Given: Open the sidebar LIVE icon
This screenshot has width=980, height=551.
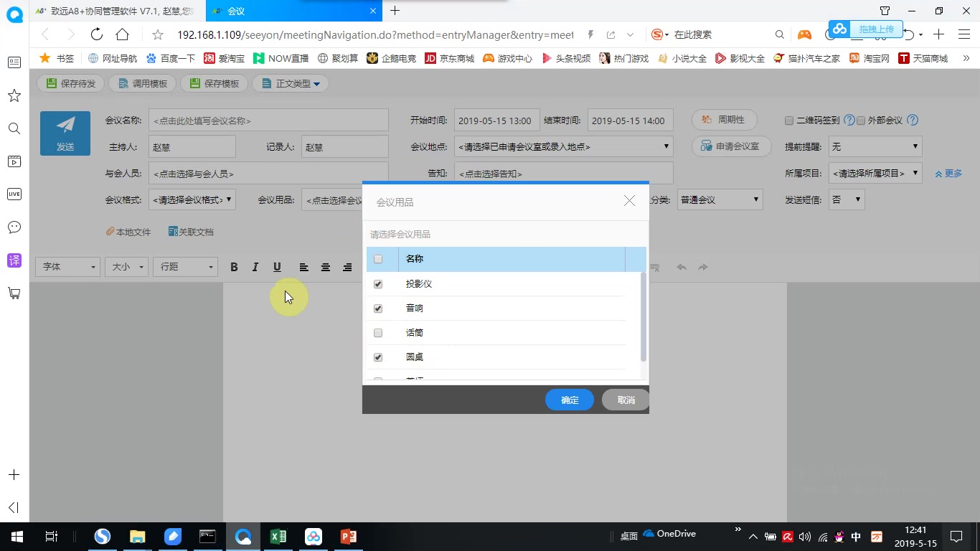Looking at the screenshot, I should 14,194.
